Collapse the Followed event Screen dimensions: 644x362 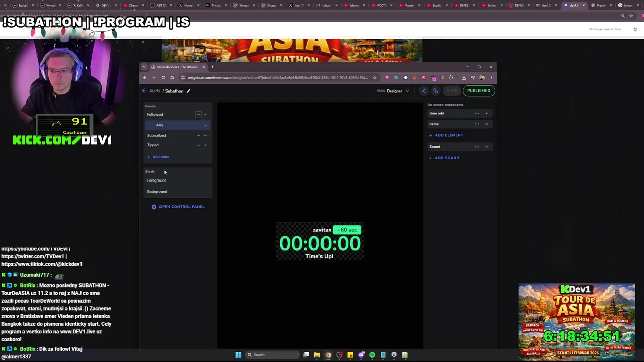(205, 115)
